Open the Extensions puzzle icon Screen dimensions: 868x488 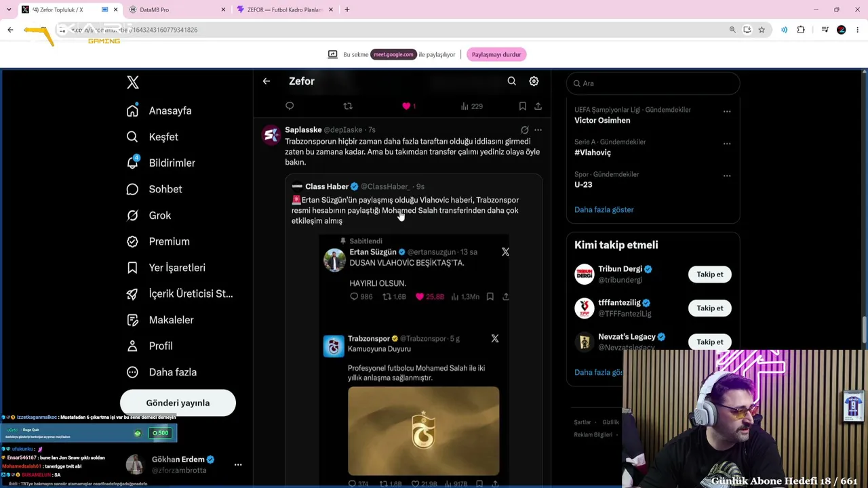801,30
